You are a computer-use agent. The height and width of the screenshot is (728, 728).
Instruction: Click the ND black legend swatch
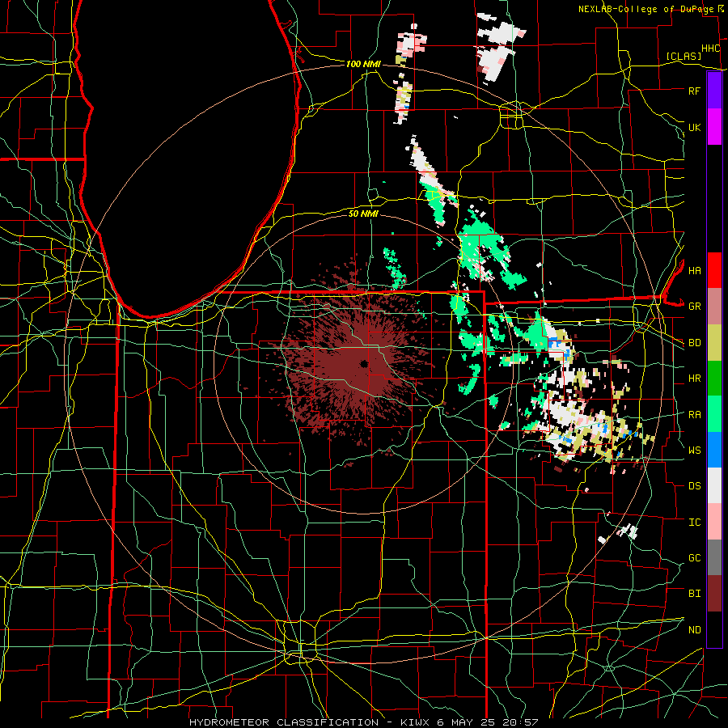(714, 629)
